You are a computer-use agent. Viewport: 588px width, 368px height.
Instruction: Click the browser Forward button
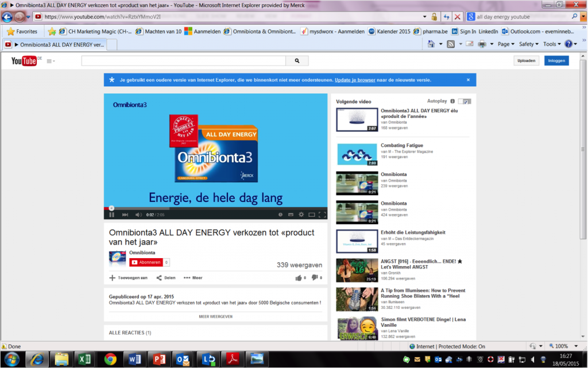pyautogui.click(x=19, y=17)
